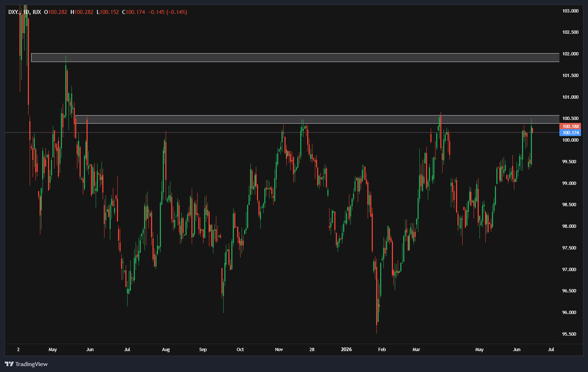Click the high value H100.282
The width and height of the screenshot is (588, 372).
[82, 12]
